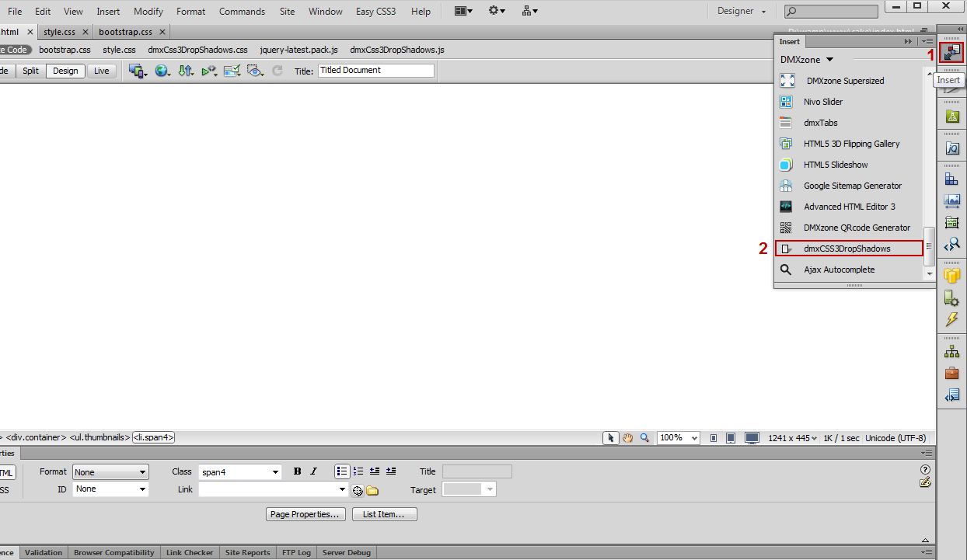Open the Server Behaviors lightning bolt icon
Screen dimensions: 967x560
[x=951, y=319]
